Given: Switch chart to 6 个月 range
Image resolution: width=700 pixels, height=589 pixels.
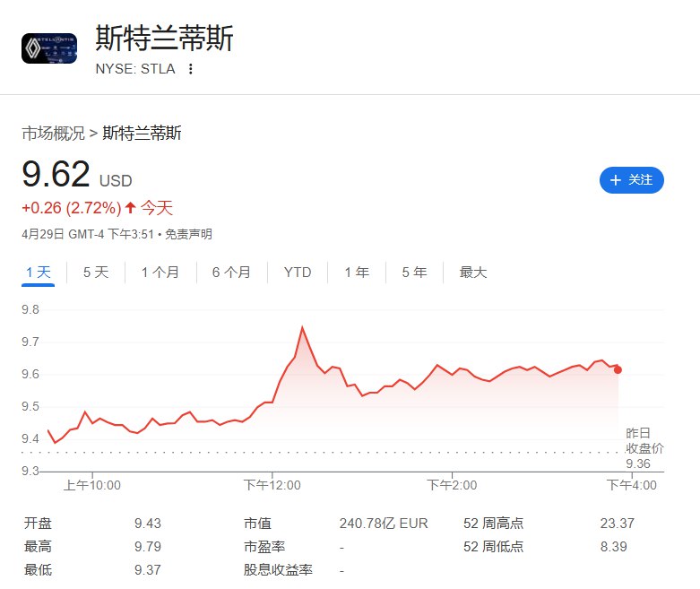Looking at the screenshot, I should point(231,272).
